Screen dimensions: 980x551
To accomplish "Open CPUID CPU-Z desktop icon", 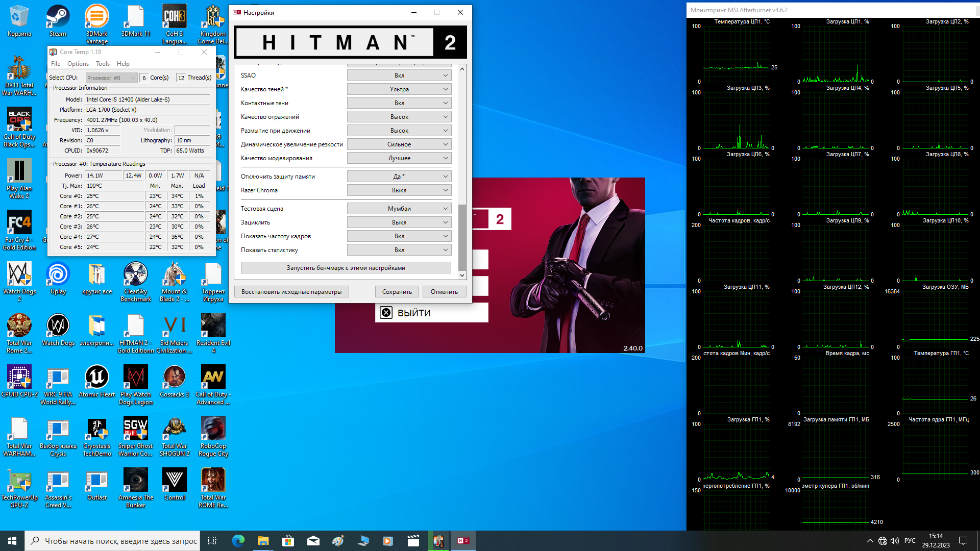I will tap(19, 381).
